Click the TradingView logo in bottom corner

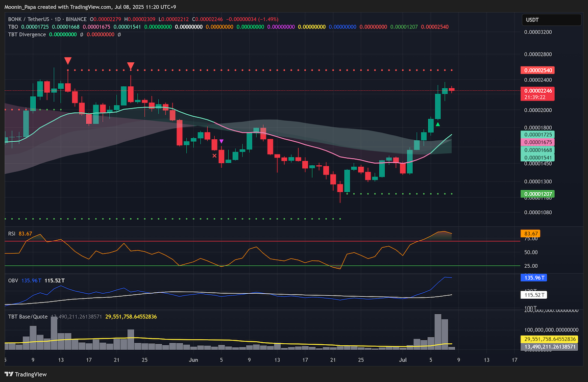[26, 374]
